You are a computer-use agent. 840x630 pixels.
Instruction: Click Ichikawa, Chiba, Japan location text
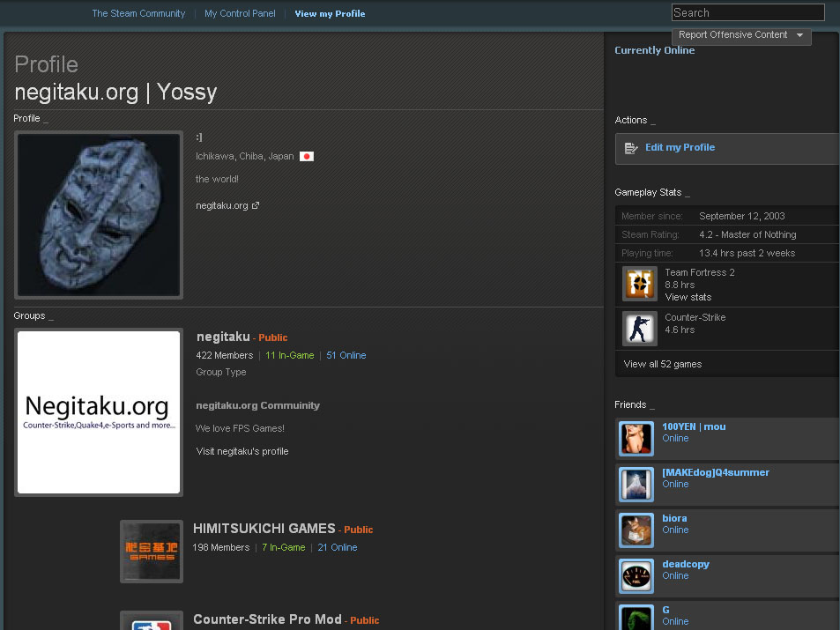click(245, 157)
